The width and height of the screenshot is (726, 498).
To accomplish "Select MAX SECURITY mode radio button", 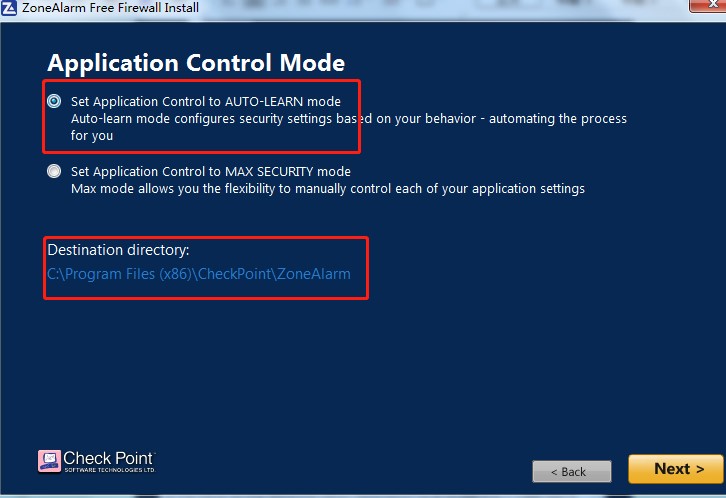I will (54, 171).
